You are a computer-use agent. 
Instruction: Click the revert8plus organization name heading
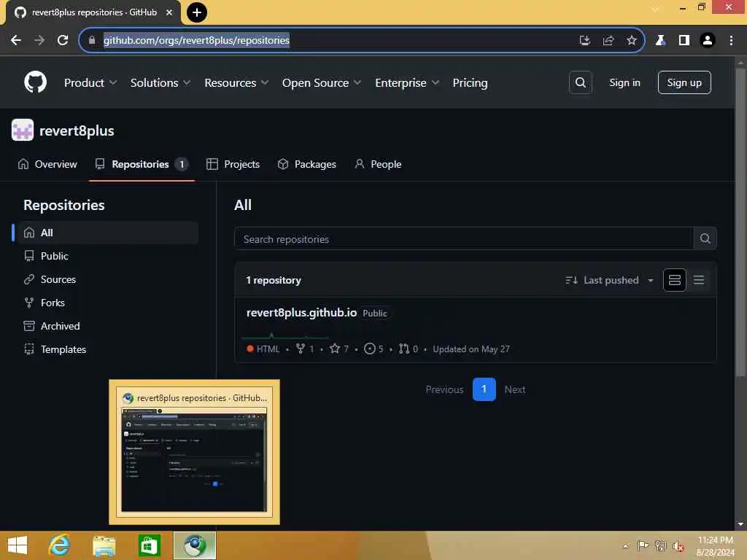coord(77,131)
